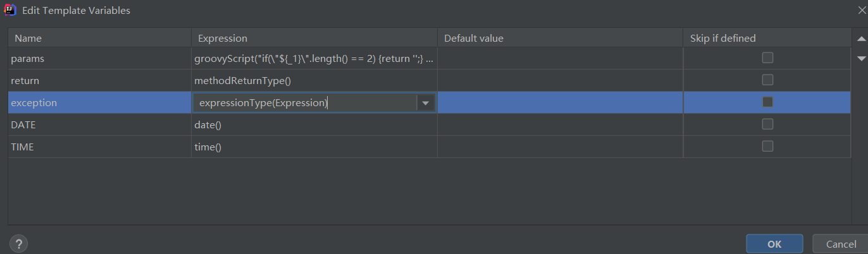Open the help question mark icon

19,243
